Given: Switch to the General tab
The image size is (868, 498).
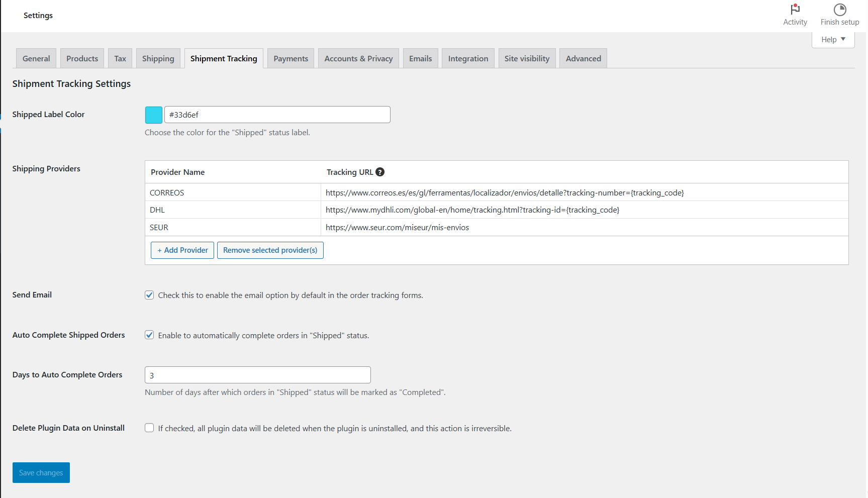Looking at the screenshot, I should pyautogui.click(x=36, y=58).
